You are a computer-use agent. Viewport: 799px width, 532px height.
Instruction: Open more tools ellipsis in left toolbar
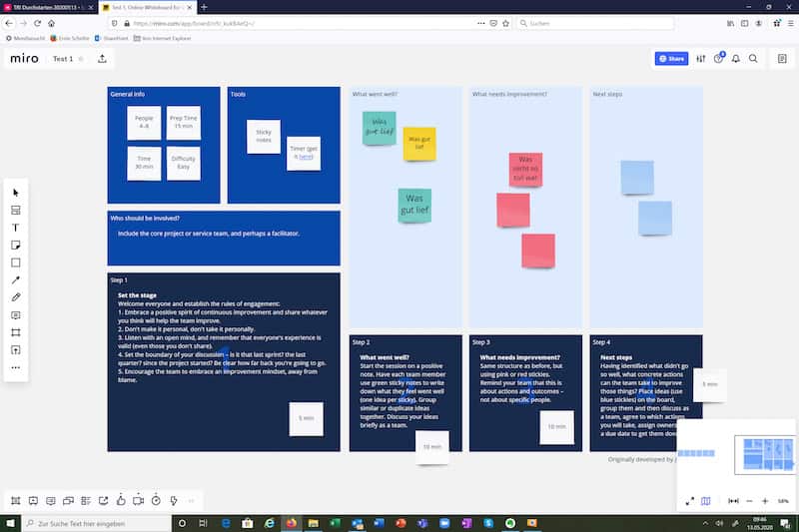(x=16, y=367)
